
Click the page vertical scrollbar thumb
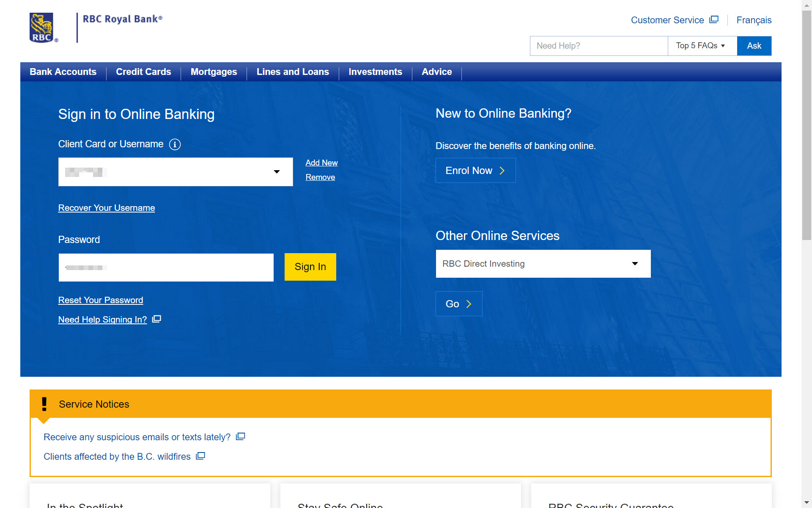[x=807, y=125]
